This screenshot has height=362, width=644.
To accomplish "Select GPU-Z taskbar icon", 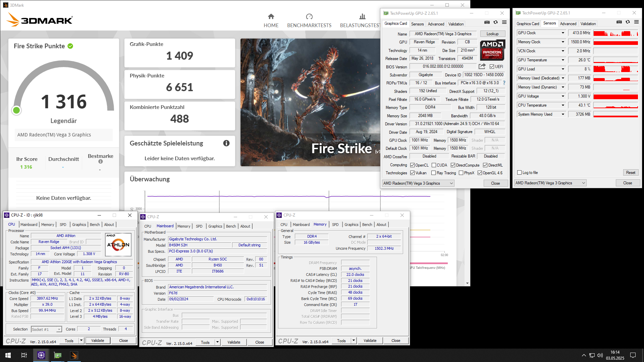I will tap(58, 355).
